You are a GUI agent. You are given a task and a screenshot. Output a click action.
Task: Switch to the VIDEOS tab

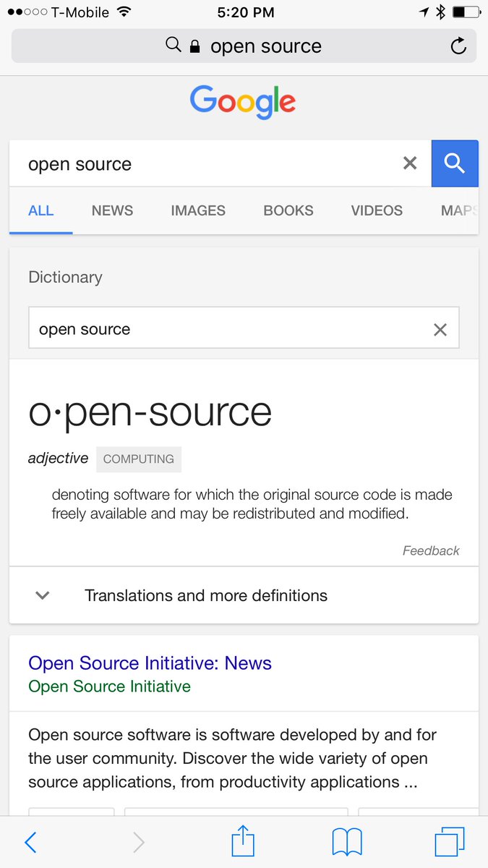pyautogui.click(x=377, y=210)
